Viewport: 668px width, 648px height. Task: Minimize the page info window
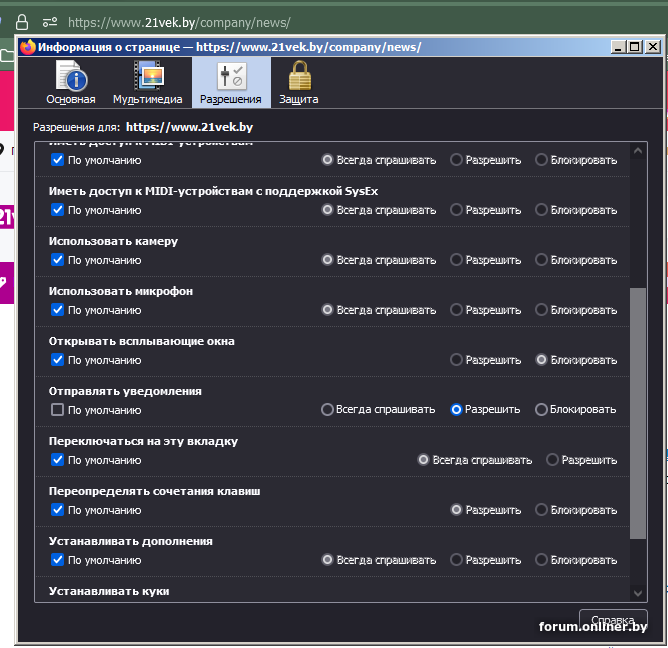[x=619, y=46]
